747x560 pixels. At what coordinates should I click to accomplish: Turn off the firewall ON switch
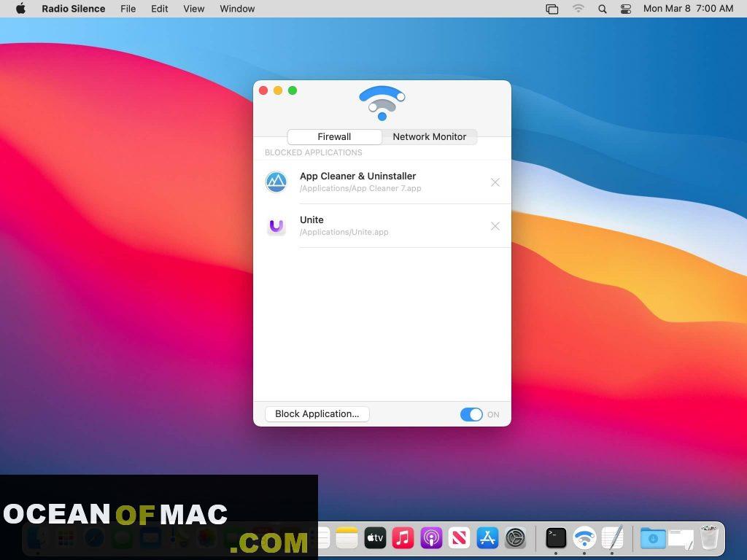coord(471,414)
